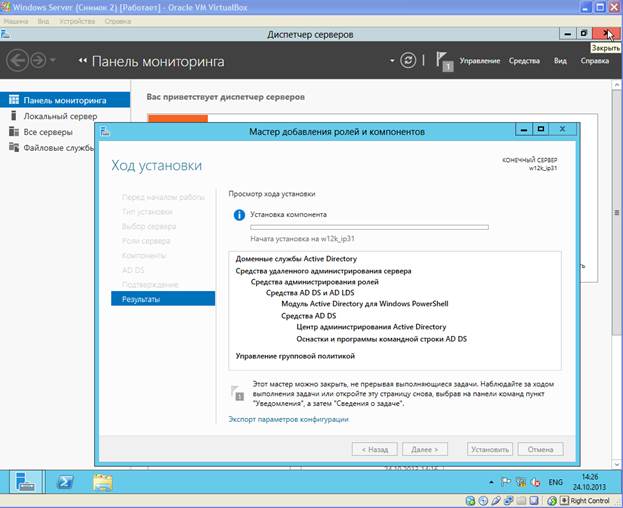This screenshot has width=623, height=508.
Task: Click the Файловые службы icon
Action: [14, 147]
